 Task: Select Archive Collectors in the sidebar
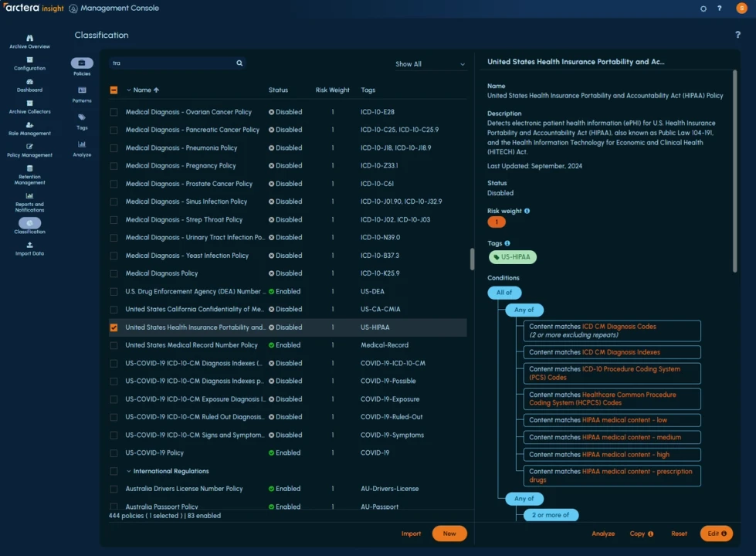point(29,107)
